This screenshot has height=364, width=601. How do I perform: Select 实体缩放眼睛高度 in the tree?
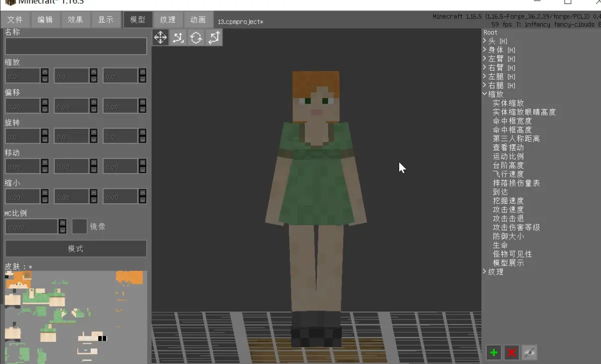click(x=524, y=112)
